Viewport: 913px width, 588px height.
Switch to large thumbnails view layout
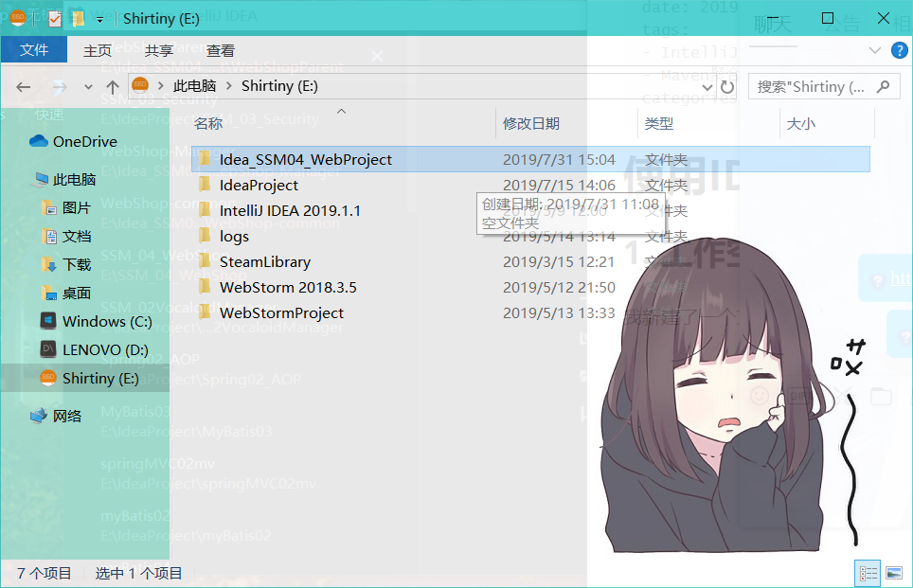[x=894, y=574]
